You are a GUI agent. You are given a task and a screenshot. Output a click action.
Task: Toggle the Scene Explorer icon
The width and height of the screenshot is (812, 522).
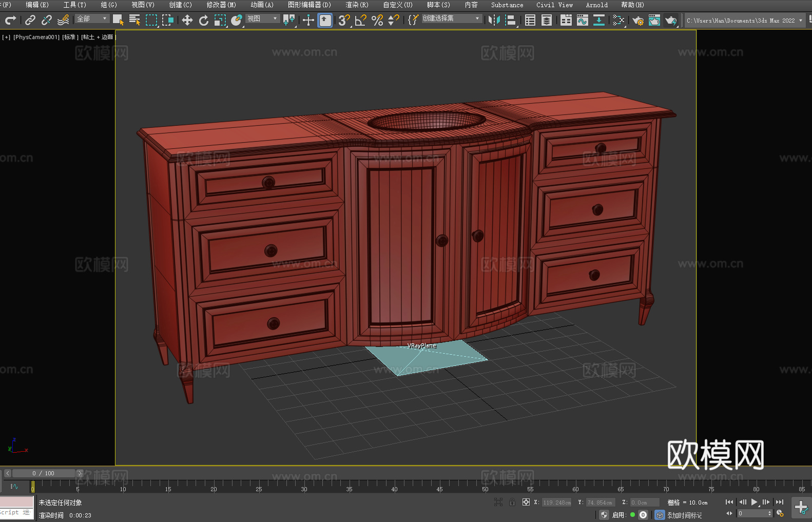(x=530, y=20)
